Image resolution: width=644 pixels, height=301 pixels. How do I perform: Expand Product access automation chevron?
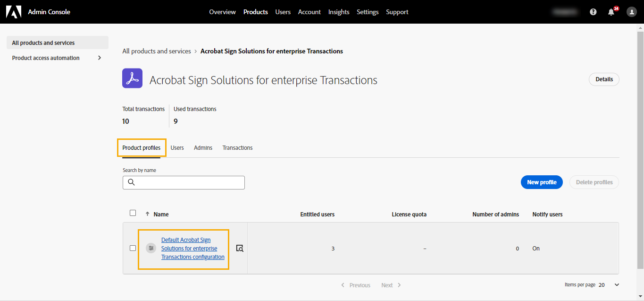pyautogui.click(x=99, y=58)
